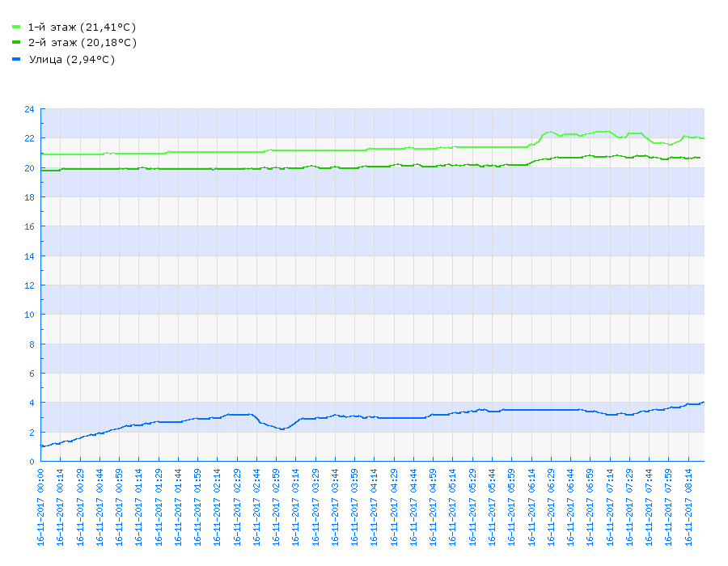
Task: Click the y-axis label 18
Action: (29, 197)
